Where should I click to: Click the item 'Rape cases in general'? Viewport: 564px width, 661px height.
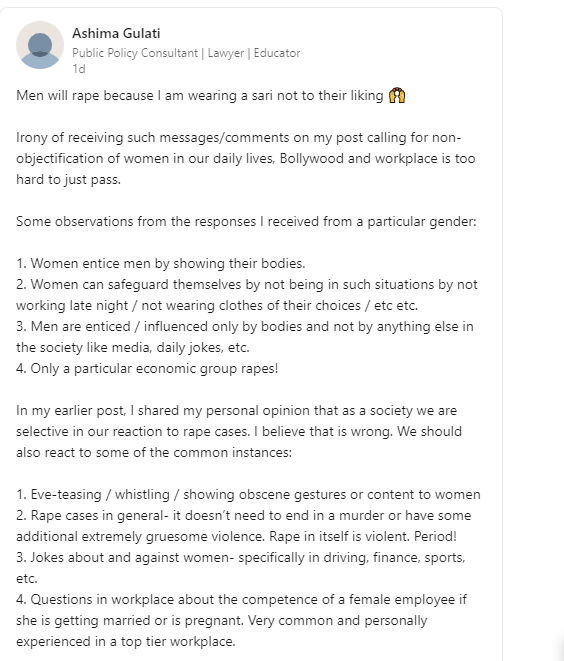[244, 526]
